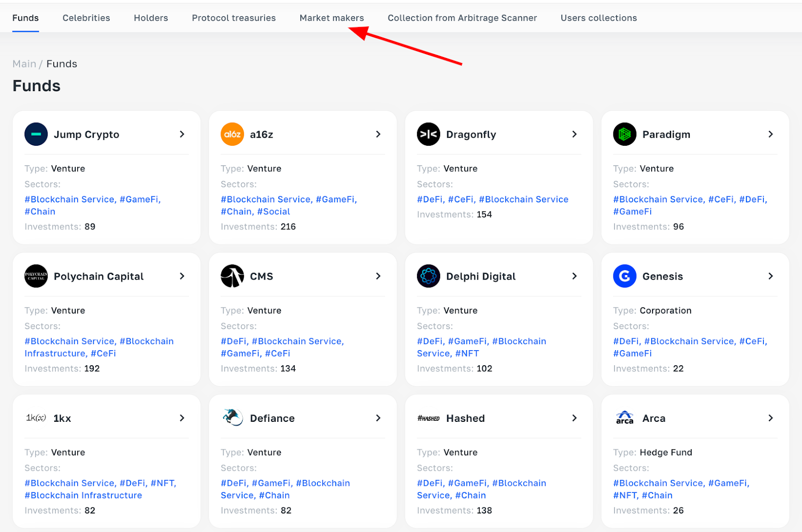The image size is (802, 532).
Task: Click the Defiance fund name
Action: 272,418
